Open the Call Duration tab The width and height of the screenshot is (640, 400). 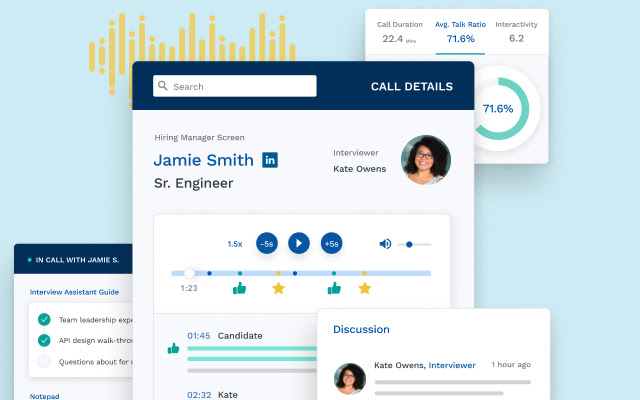tap(400, 32)
